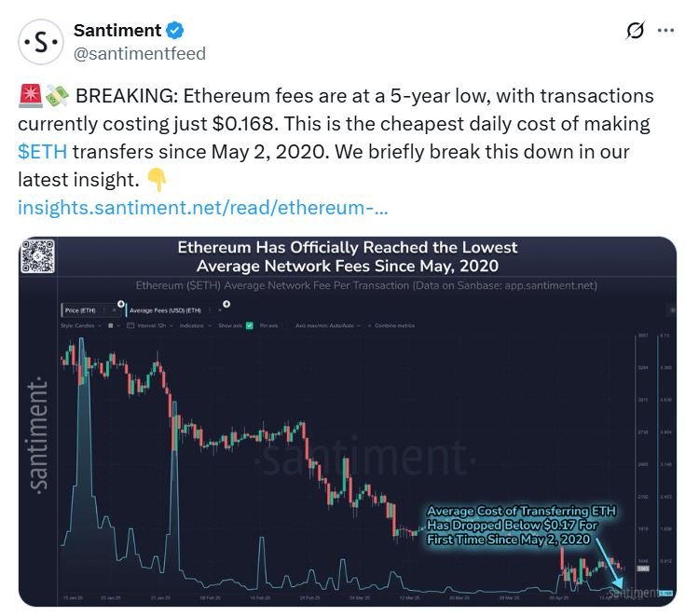685x616 pixels.
Task: Toggle the Show axis checkbox
Action: 250,325
